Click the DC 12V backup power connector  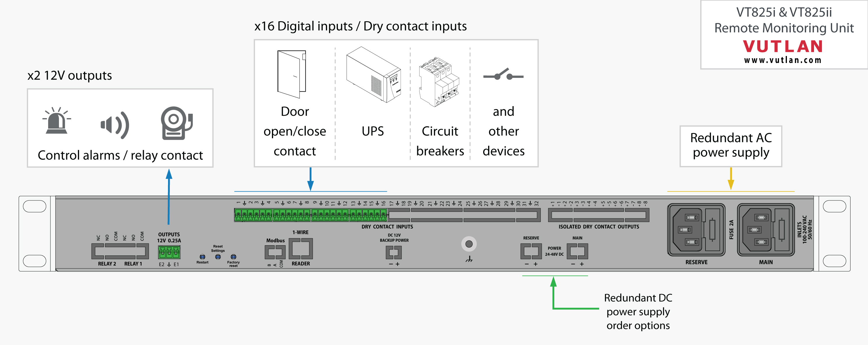tap(394, 252)
